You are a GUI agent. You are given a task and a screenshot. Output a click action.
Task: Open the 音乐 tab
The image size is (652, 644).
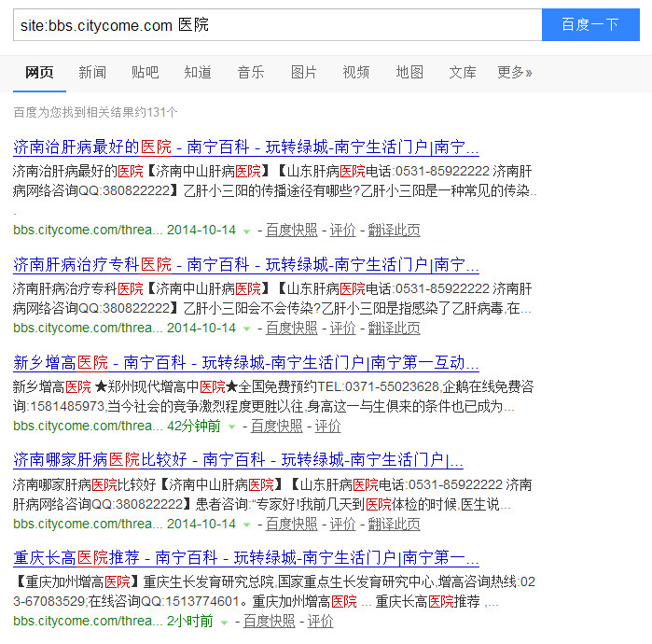coord(251,73)
